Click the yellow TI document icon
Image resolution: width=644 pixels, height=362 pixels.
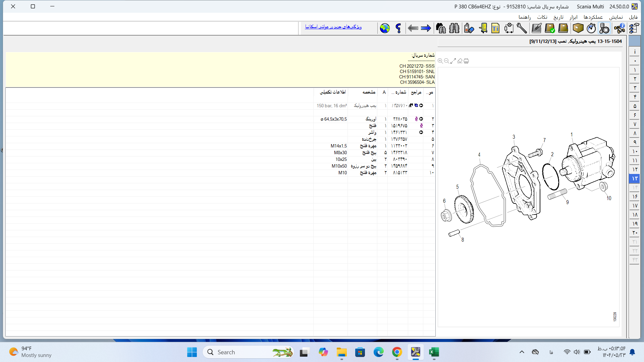click(495, 28)
